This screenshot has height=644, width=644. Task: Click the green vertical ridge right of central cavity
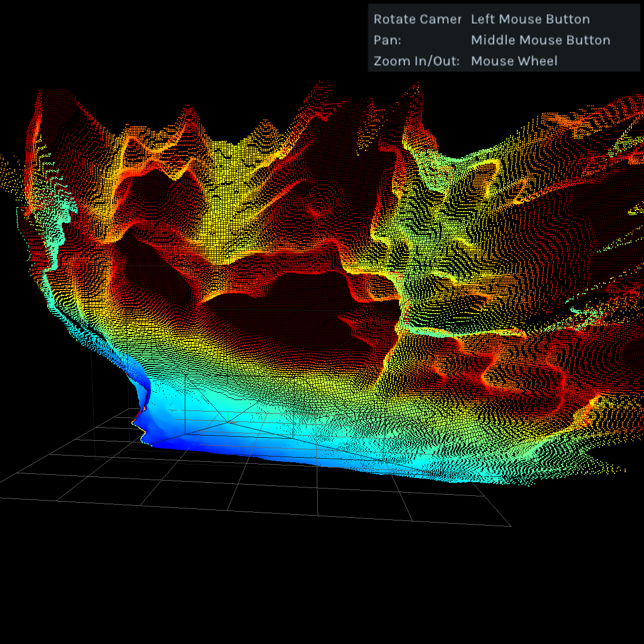coord(403,309)
